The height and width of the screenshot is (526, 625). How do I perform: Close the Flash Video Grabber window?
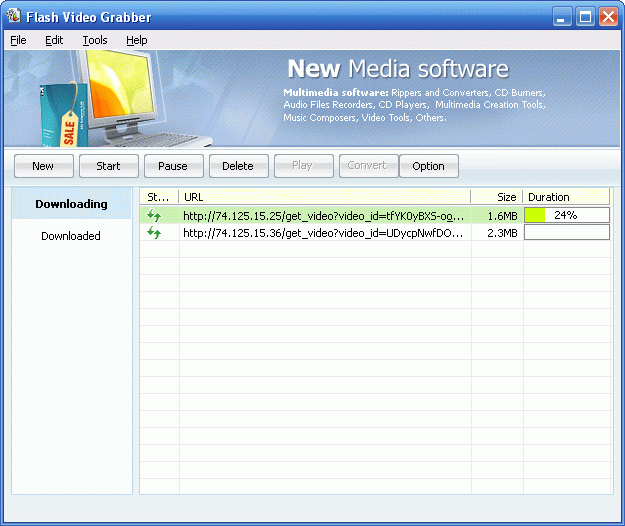(609, 17)
